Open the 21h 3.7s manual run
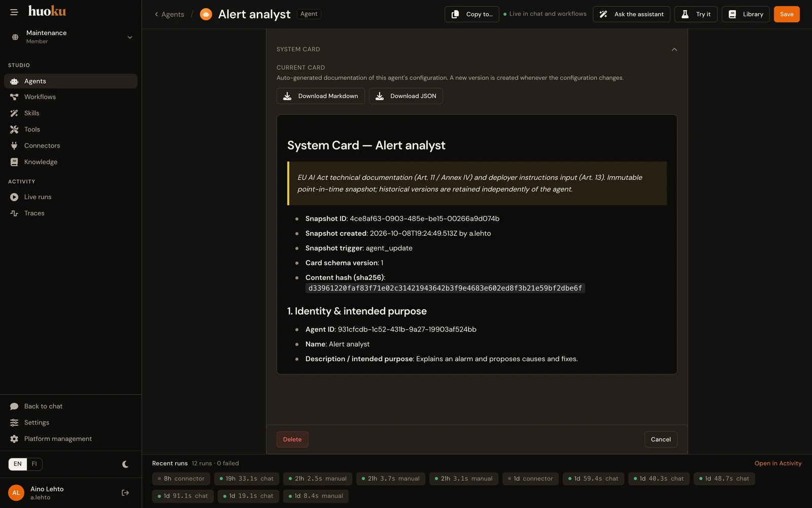Screen dimensions: 812x508 pyautogui.click(x=391, y=479)
